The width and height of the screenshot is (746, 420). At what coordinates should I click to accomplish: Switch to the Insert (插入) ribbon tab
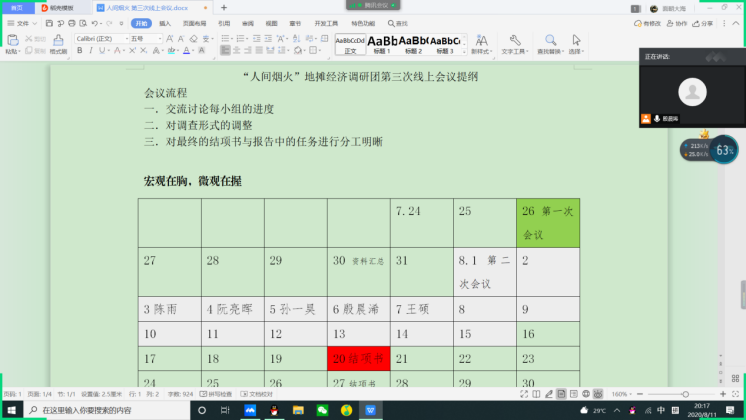(x=165, y=22)
